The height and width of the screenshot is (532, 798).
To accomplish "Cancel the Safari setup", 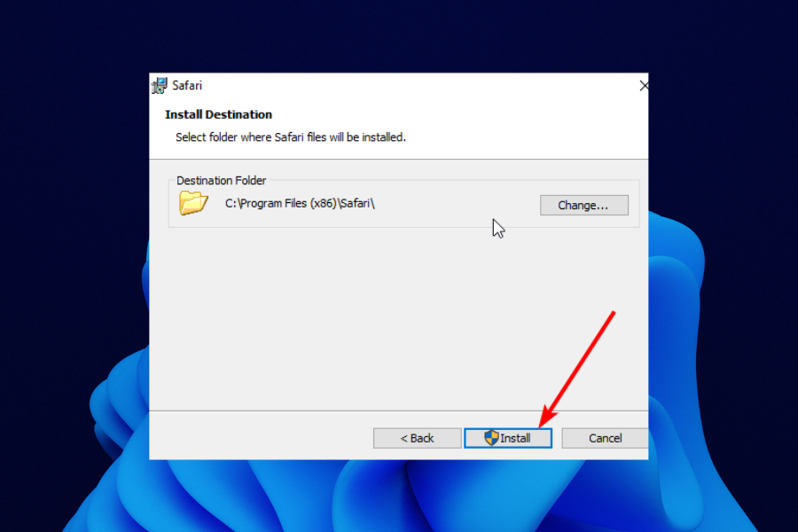I will pyautogui.click(x=605, y=438).
